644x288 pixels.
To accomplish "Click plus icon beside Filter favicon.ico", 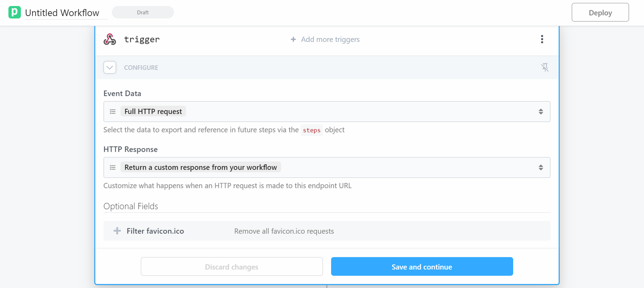I will tap(117, 231).
